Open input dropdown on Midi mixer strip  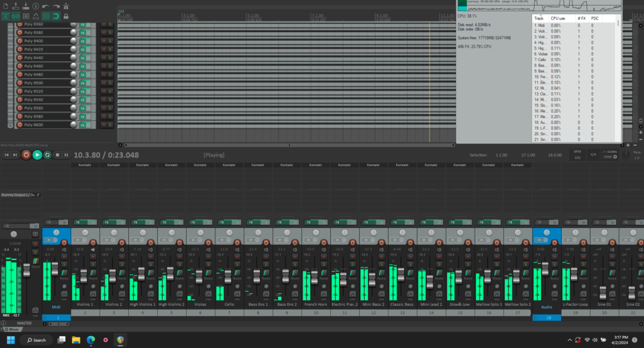52,240
